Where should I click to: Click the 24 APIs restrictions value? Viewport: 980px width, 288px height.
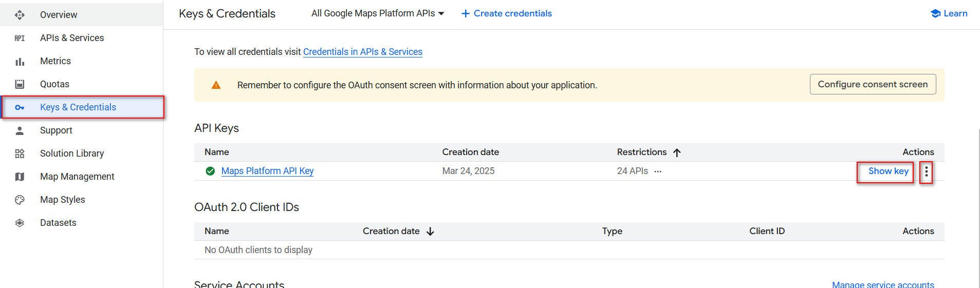tap(632, 171)
